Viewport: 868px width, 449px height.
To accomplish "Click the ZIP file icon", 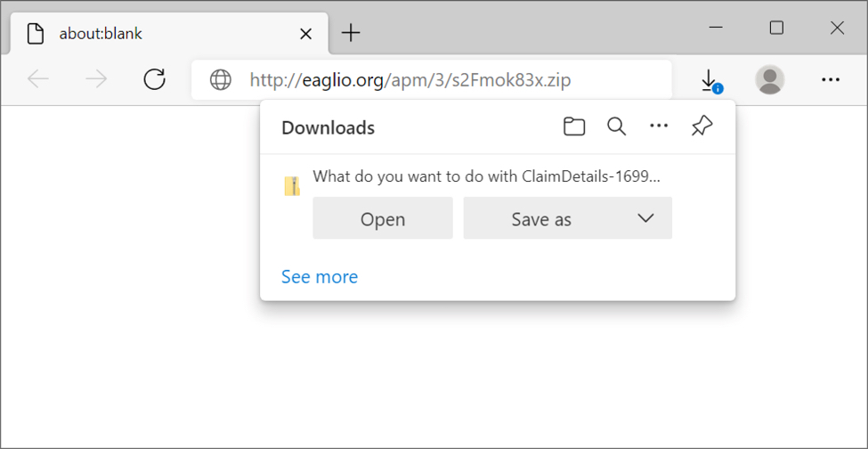I will click(292, 186).
